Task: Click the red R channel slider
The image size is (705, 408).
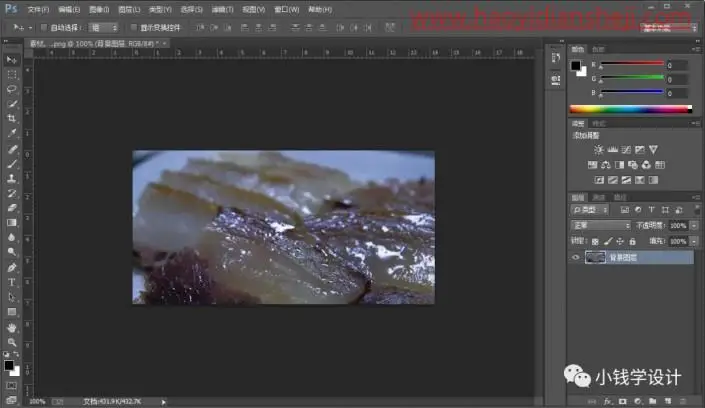Action: point(632,64)
